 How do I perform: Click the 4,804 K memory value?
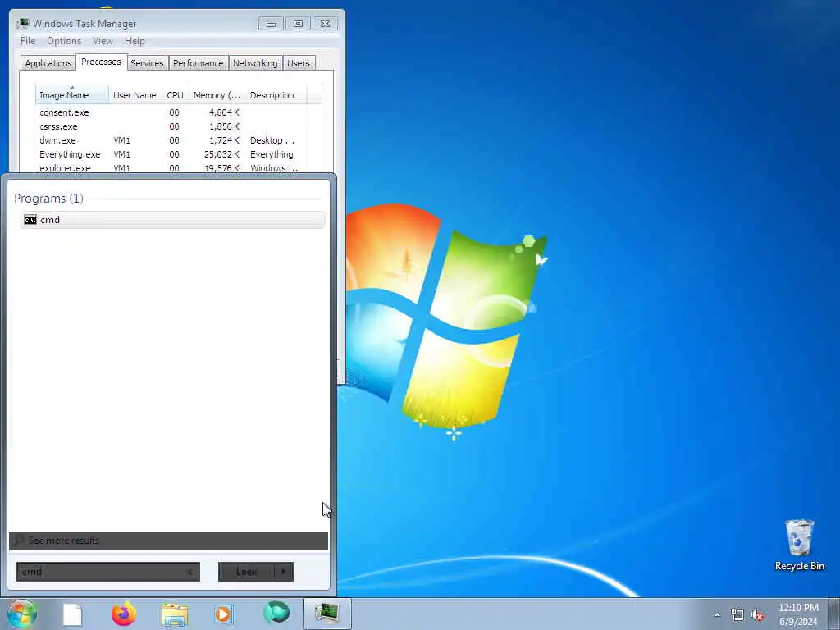click(224, 112)
